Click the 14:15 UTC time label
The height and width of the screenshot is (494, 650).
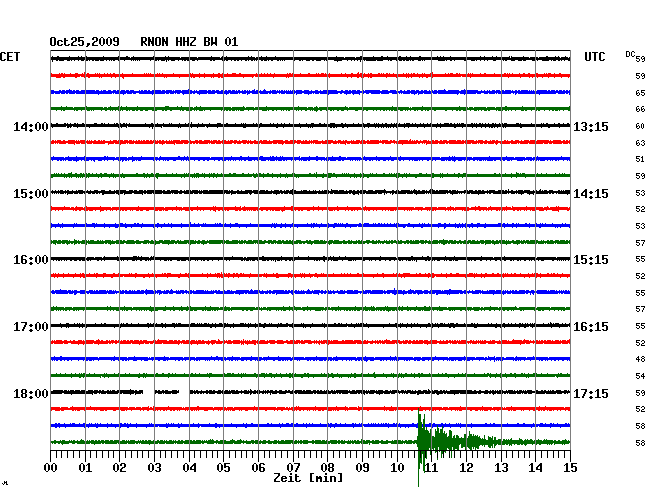[x=591, y=194]
